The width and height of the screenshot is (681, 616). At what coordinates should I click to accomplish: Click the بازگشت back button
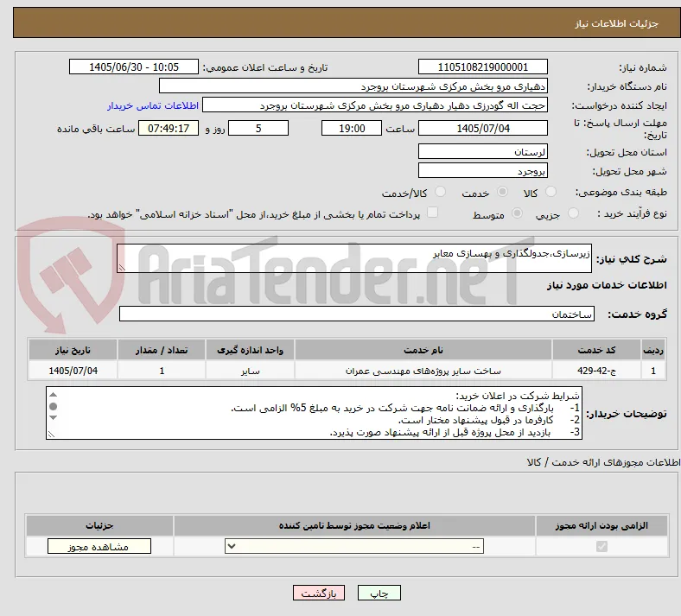tap(319, 593)
